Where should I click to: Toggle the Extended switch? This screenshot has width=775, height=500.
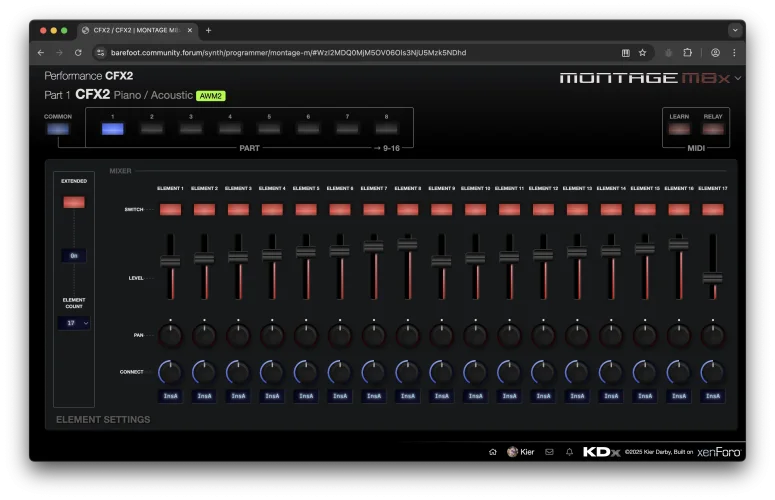pos(74,202)
